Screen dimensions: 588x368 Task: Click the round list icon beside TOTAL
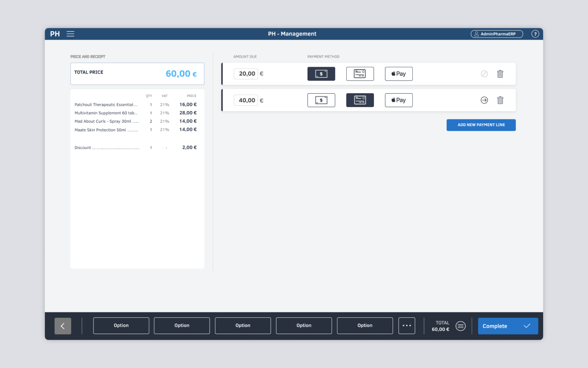[460, 326]
